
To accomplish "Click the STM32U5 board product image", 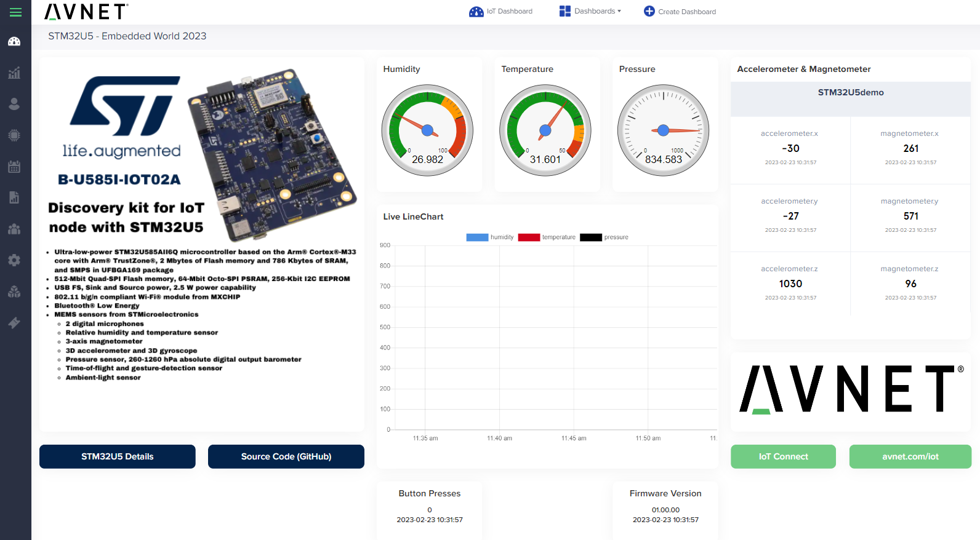I will [x=272, y=155].
